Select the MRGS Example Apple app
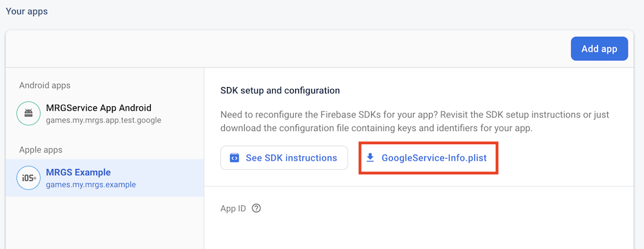This screenshot has height=249, width=644. 105,178
